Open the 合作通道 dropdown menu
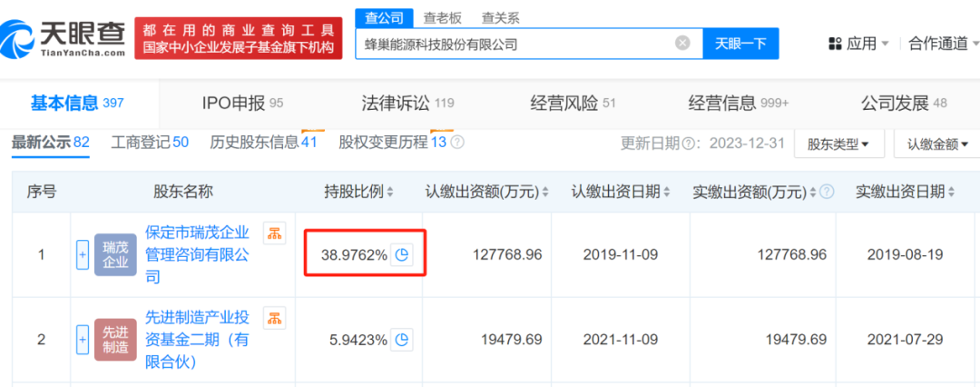The image size is (980, 387). click(943, 44)
